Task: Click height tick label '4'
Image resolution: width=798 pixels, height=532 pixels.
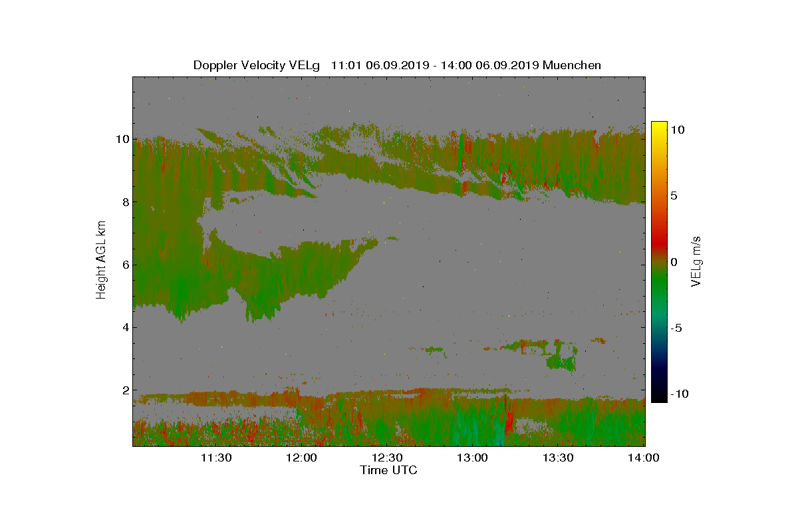Action: click(x=125, y=327)
